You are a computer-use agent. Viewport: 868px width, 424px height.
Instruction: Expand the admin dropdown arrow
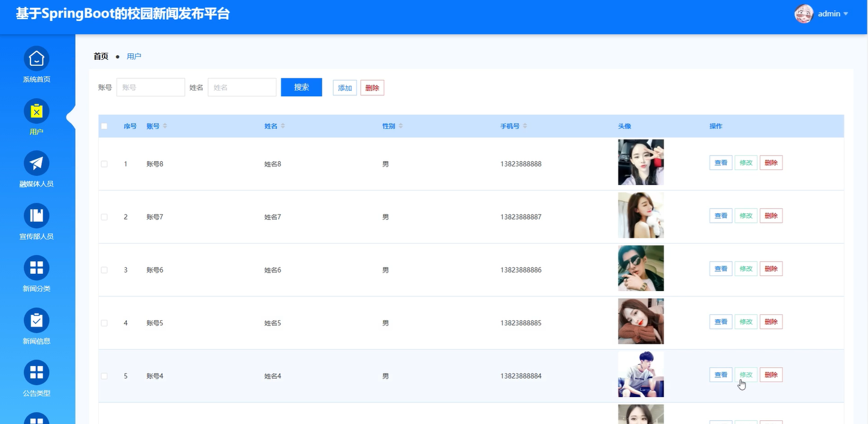tap(846, 14)
